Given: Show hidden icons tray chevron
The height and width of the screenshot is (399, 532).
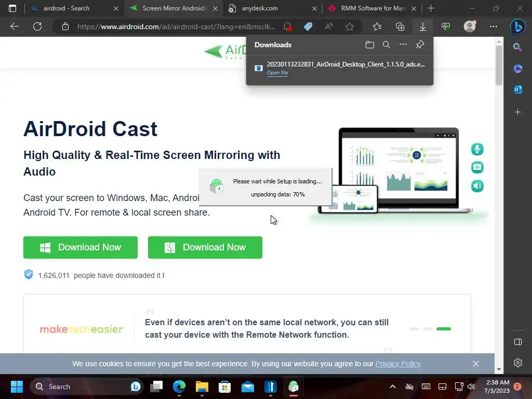Looking at the screenshot, I should (393, 387).
